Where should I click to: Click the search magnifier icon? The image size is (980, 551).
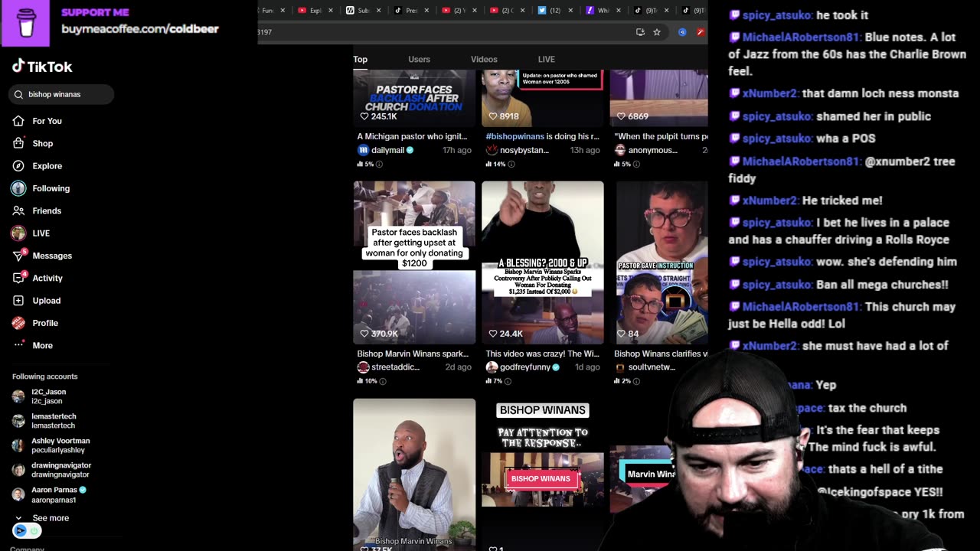pyautogui.click(x=18, y=94)
